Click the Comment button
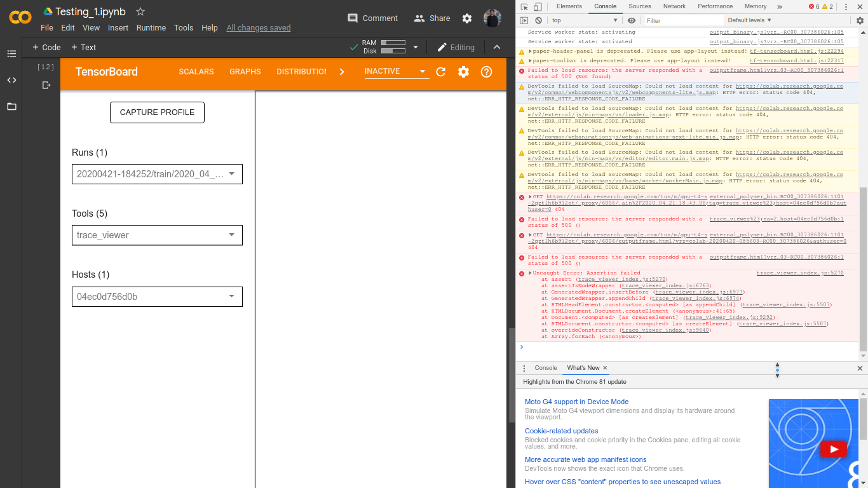This screenshot has height=488, width=868. [372, 18]
